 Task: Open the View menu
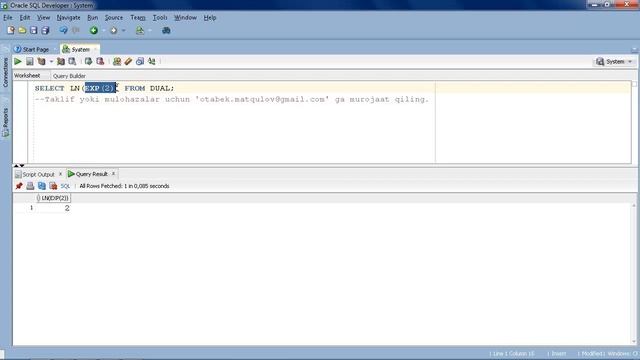[43, 18]
